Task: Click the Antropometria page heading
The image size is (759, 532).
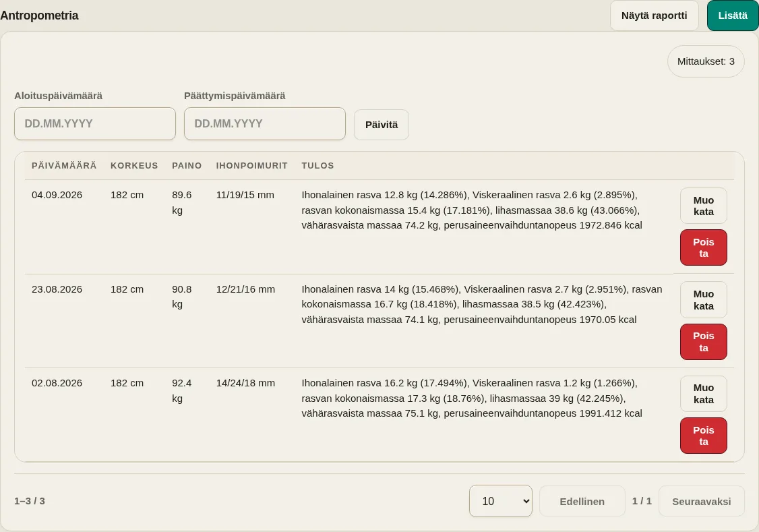Action: [x=39, y=16]
